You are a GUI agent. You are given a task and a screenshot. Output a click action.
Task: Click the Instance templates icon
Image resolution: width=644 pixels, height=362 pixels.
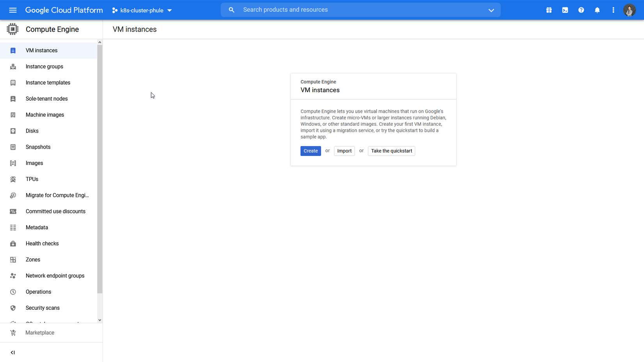[13, 83]
